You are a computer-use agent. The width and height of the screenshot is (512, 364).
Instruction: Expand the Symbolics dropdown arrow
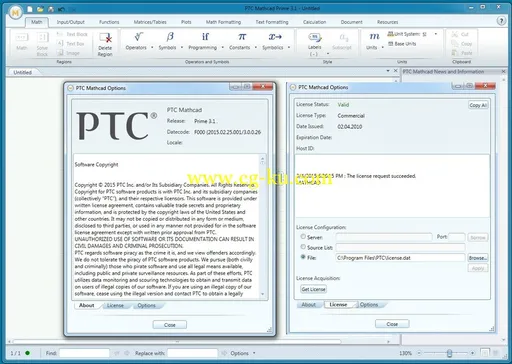(289, 48)
